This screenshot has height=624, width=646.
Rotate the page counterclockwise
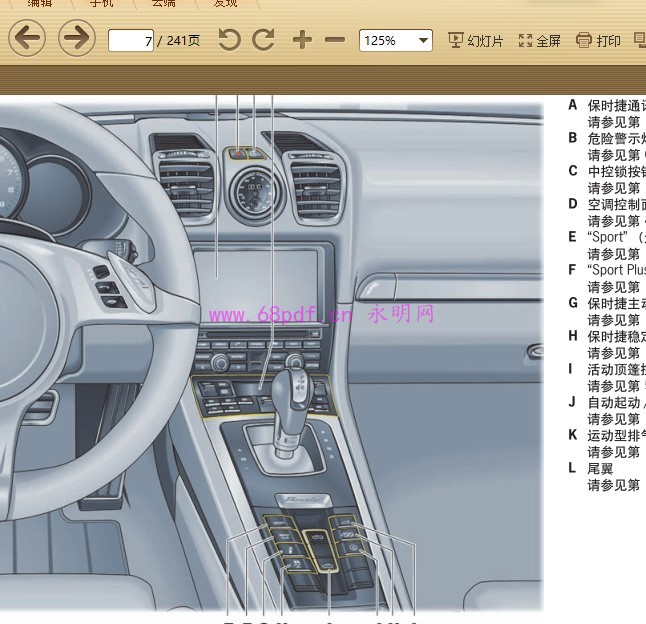point(229,40)
